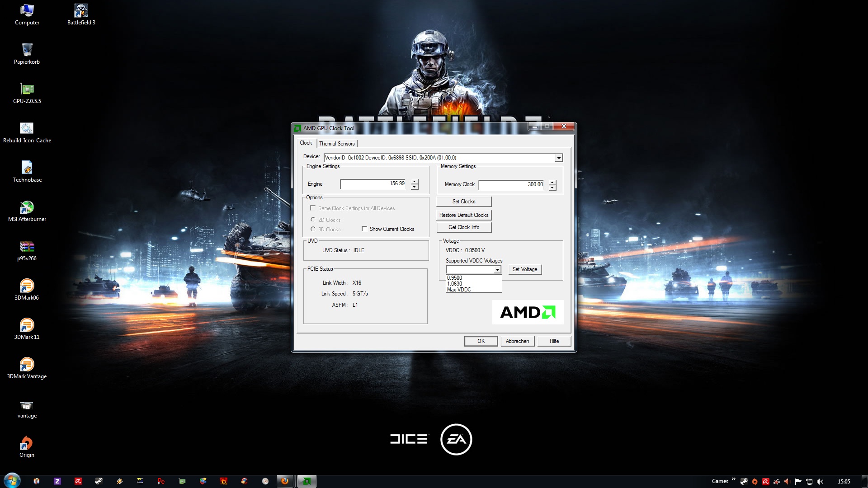
Task: Click the Hilfe button
Action: [554, 341]
